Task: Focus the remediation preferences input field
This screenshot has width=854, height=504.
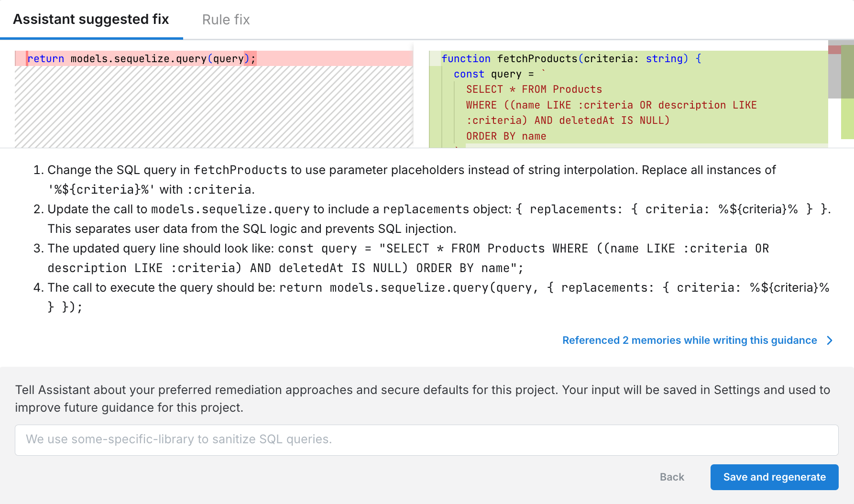Action: tap(427, 440)
